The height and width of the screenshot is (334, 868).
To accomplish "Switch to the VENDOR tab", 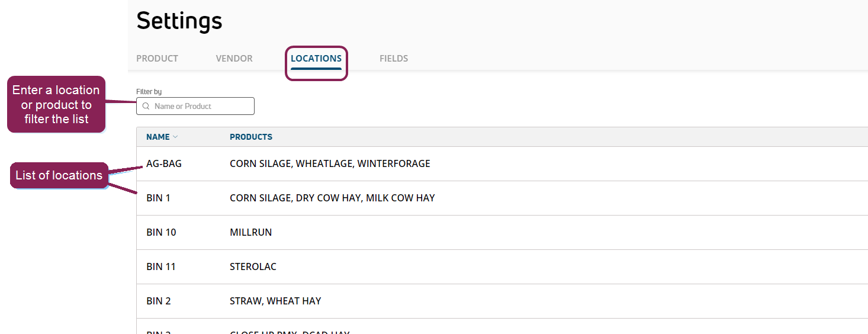I will pos(234,59).
